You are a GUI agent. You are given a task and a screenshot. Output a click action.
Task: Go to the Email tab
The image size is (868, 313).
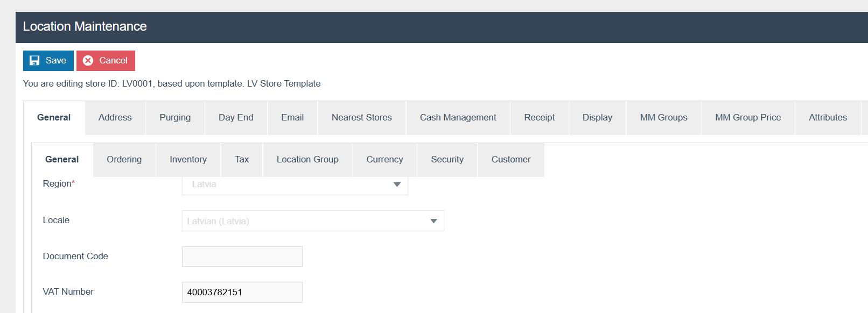[x=292, y=118]
